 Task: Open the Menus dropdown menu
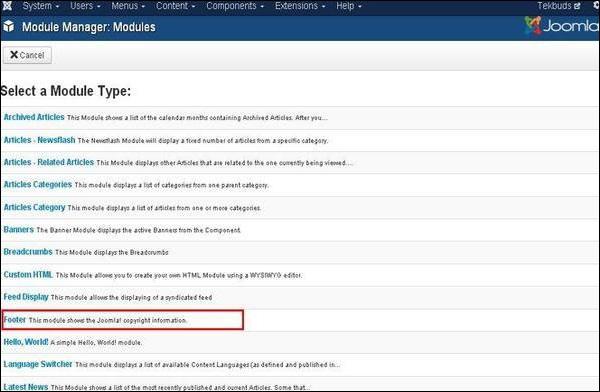(128, 6)
